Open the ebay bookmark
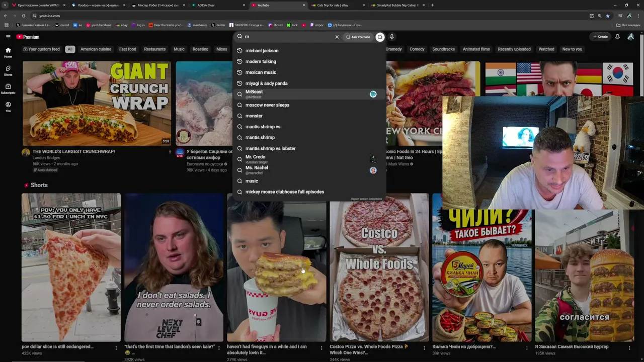 click(121, 25)
